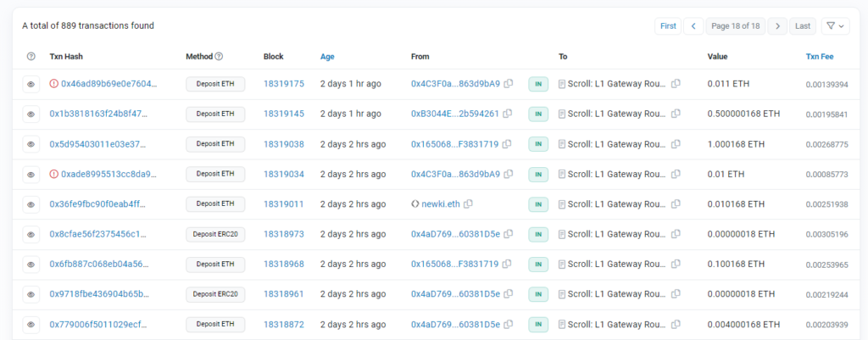Click the Method help question icon
Viewport: 868px width, 340px height.
coord(219,57)
